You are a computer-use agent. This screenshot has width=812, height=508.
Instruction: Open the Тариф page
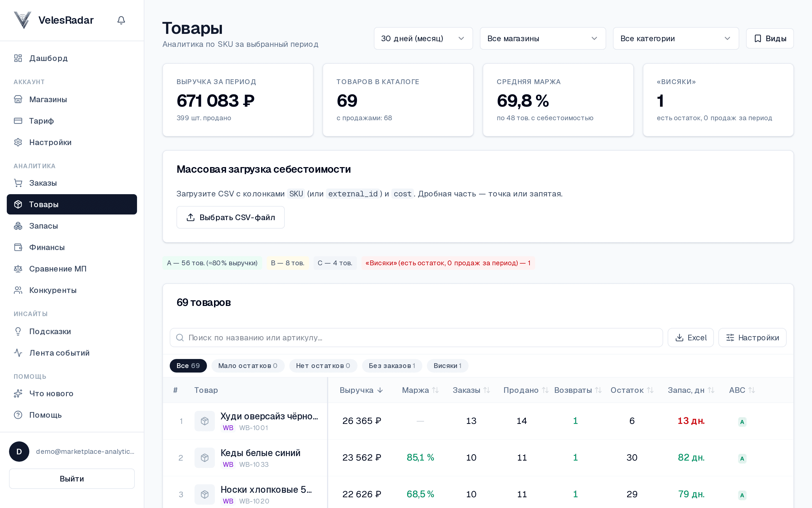point(72,121)
